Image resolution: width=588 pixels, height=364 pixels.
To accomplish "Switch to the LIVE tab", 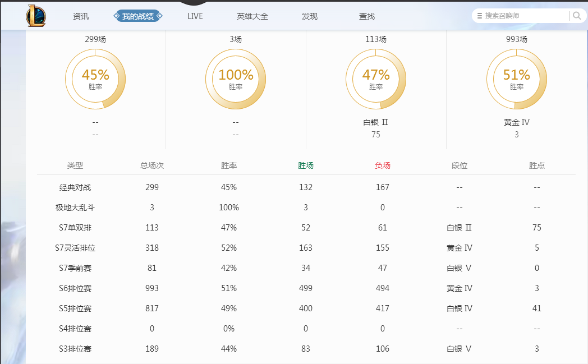I will coord(195,16).
